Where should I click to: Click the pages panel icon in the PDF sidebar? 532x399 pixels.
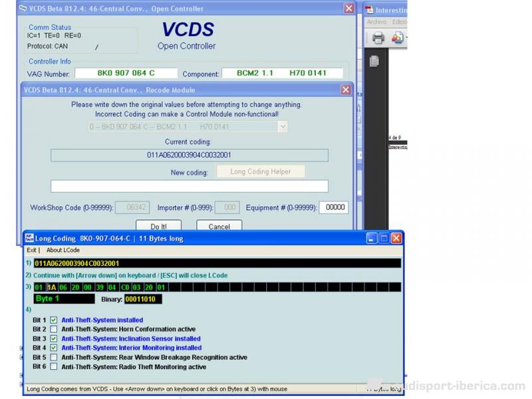tap(374, 61)
